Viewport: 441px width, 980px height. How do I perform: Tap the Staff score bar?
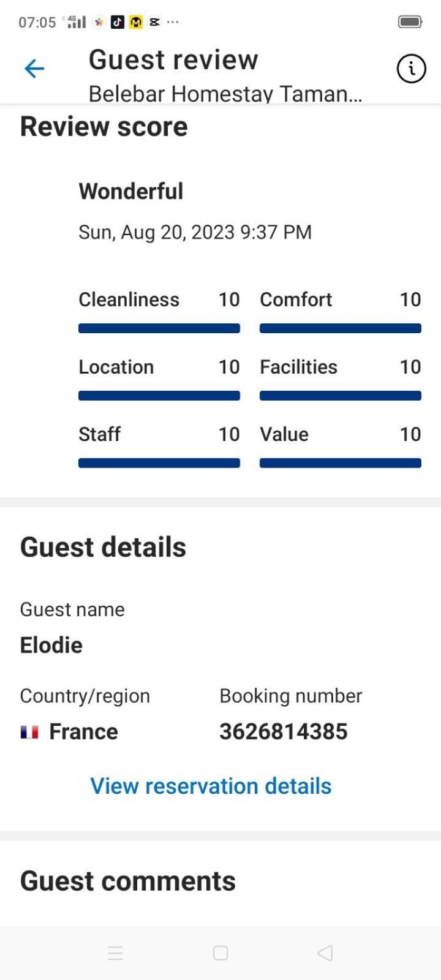pyautogui.click(x=159, y=463)
